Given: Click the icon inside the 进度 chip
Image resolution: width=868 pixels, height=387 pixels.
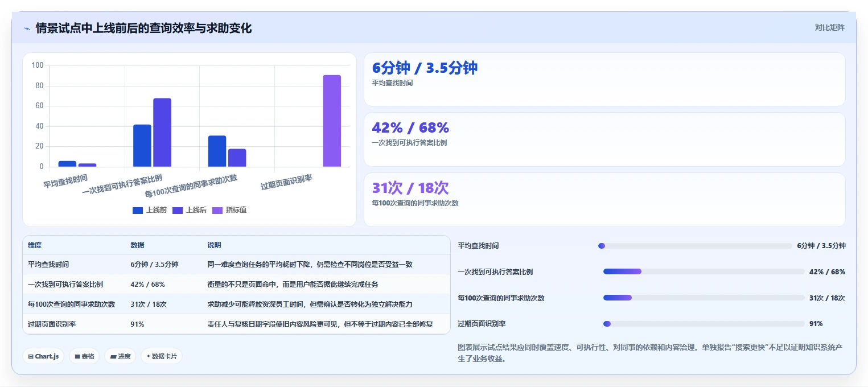Looking at the screenshot, I should (x=113, y=357).
